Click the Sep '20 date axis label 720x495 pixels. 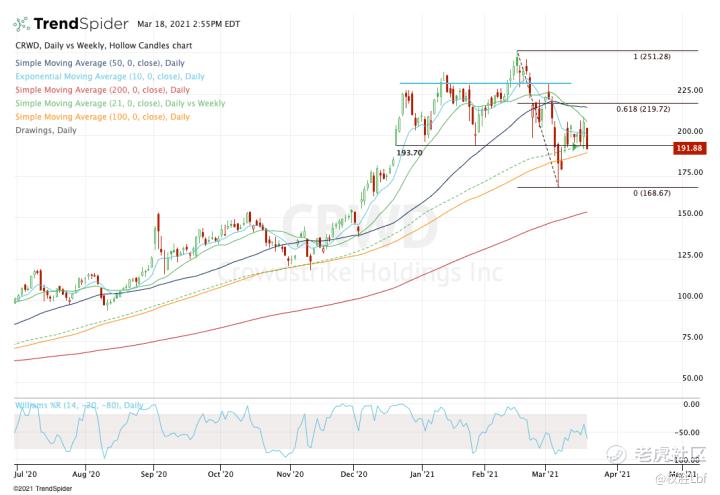click(153, 474)
